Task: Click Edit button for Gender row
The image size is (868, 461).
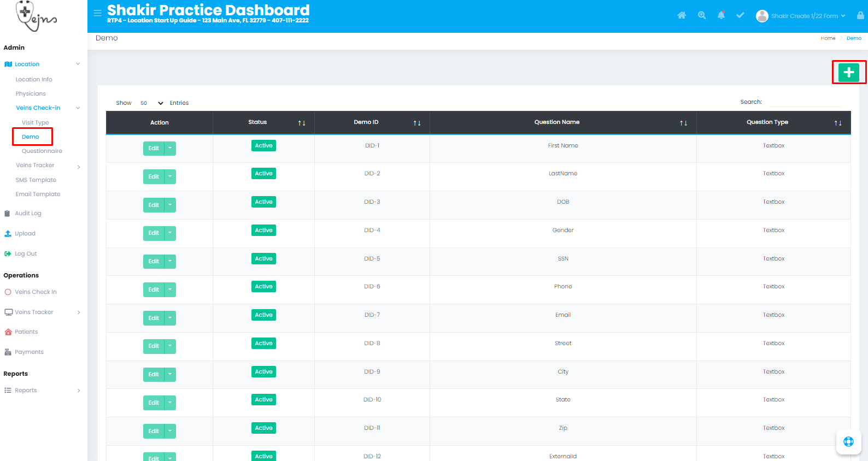Action: point(154,233)
